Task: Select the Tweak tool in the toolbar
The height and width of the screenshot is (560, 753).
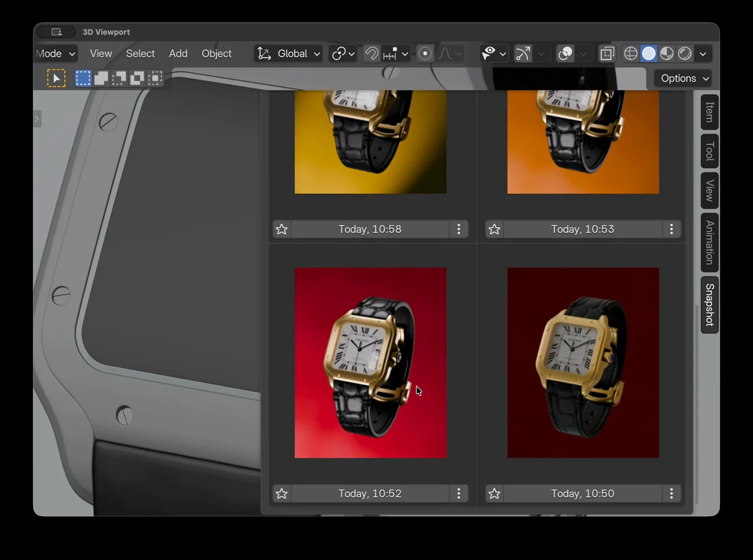Action: click(56, 78)
